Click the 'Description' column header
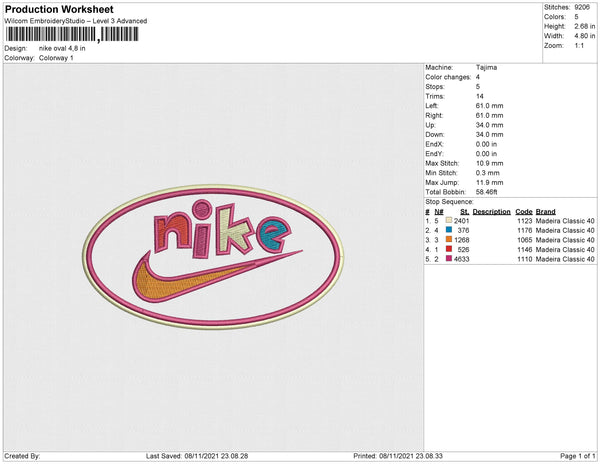The width and height of the screenshot is (600, 464). 492,212
